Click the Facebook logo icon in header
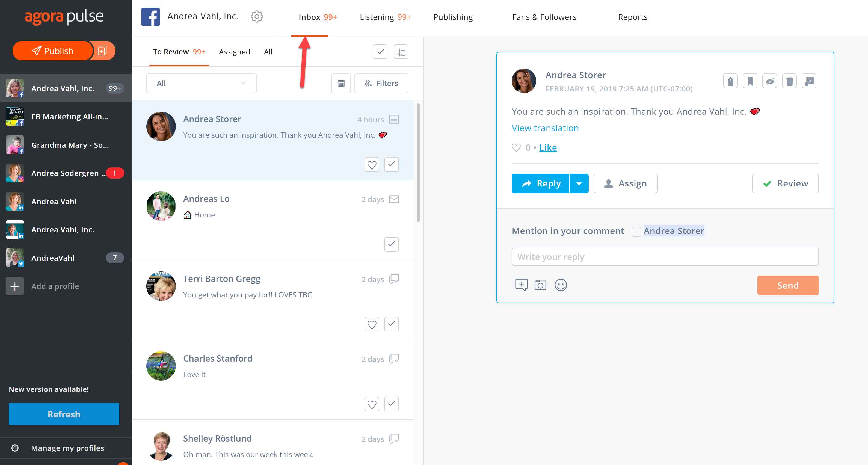Image resolution: width=868 pixels, height=465 pixels. click(x=151, y=16)
